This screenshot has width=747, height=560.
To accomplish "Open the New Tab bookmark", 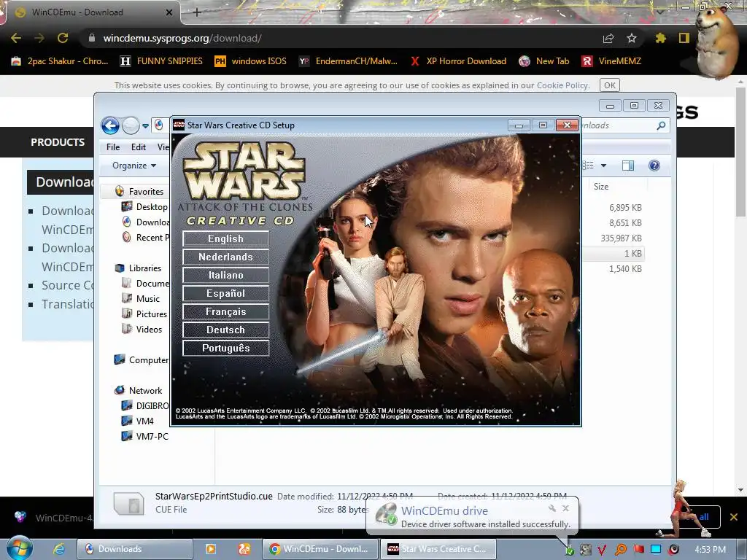I will pyautogui.click(x=544, y=61).
